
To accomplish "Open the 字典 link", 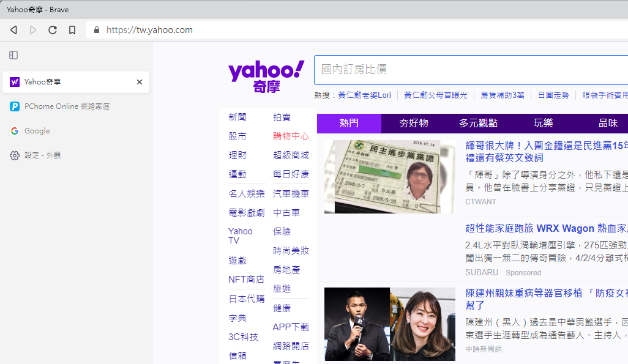I will pyautogui.click(x=237, y=318).
